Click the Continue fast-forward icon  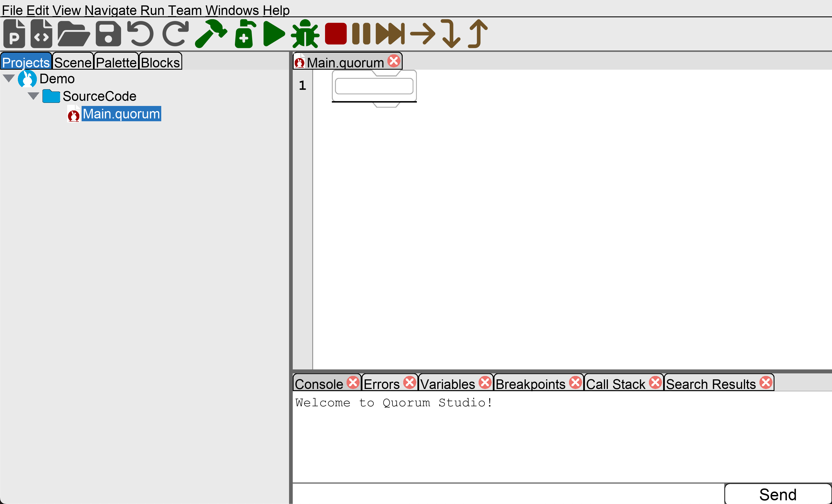pos(390,33)
